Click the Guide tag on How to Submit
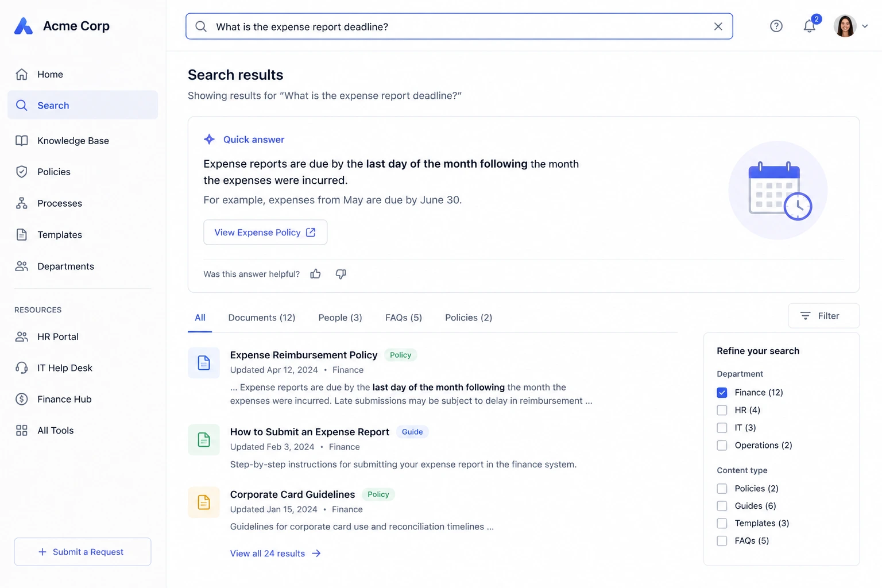Image resolution: width=882 pixels, height=588 pixels. (412, 432)
